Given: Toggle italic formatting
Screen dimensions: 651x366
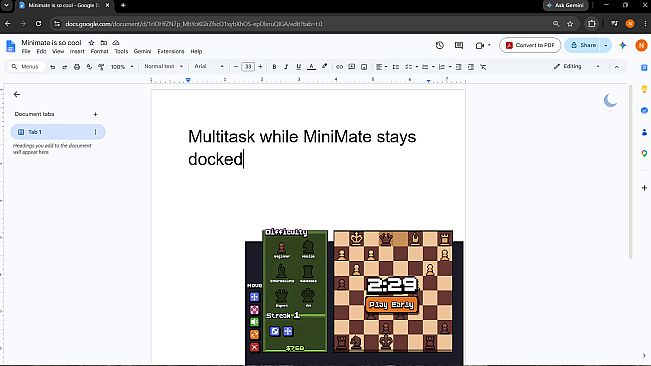Looking at the screenshot, I should pos(286,67).
